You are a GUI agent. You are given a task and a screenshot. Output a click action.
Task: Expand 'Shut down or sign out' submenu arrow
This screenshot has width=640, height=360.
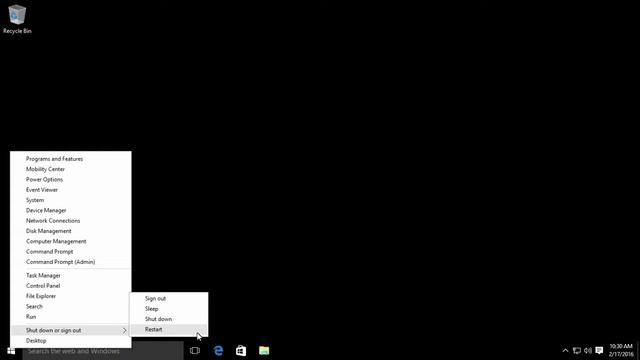tap(124, 331)
